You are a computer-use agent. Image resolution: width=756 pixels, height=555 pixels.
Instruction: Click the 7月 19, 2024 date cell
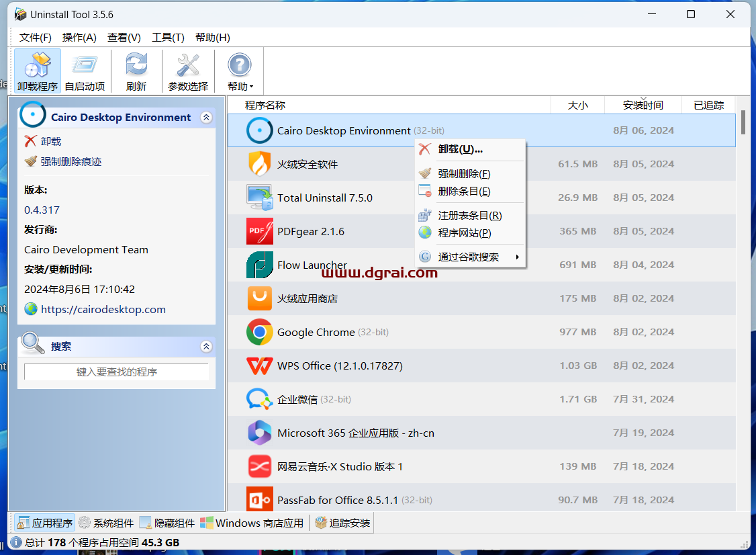coord(643,433)
